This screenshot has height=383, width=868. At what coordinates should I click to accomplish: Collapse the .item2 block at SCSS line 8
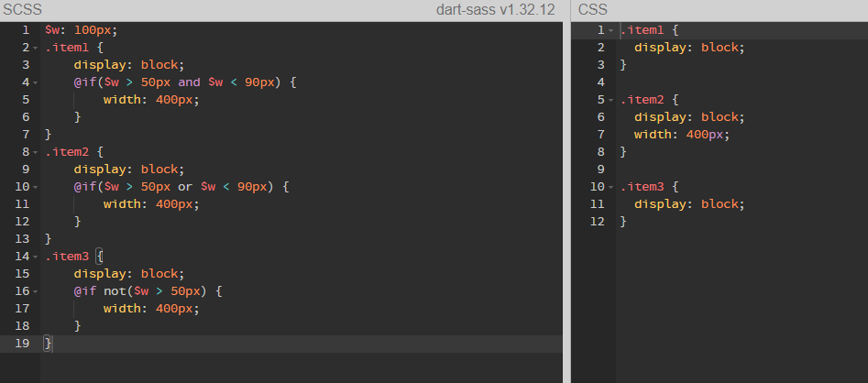point(36,153)
